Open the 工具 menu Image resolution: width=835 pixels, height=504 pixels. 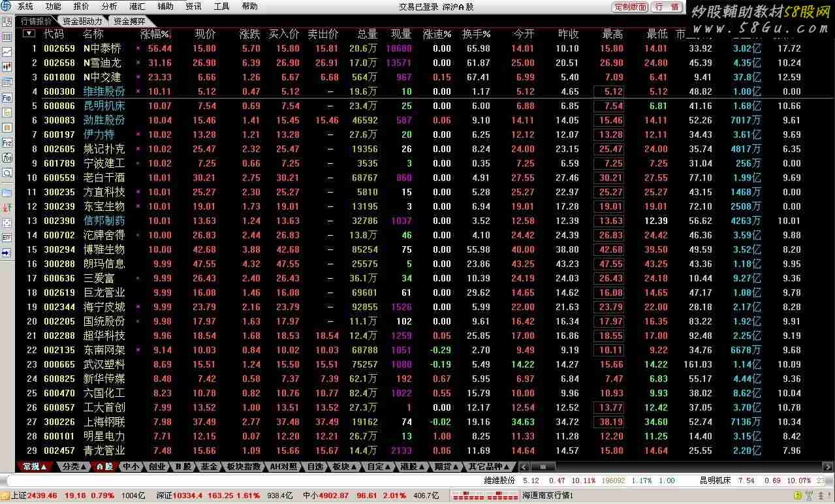222,7
